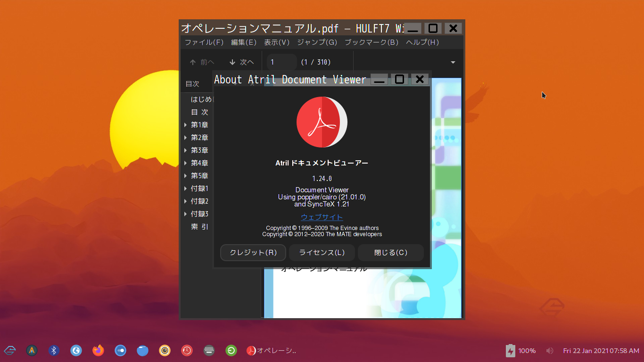This screenshot has width=644, height=362.
Task: Open the ウェブサイト website link
Action: 322,217
